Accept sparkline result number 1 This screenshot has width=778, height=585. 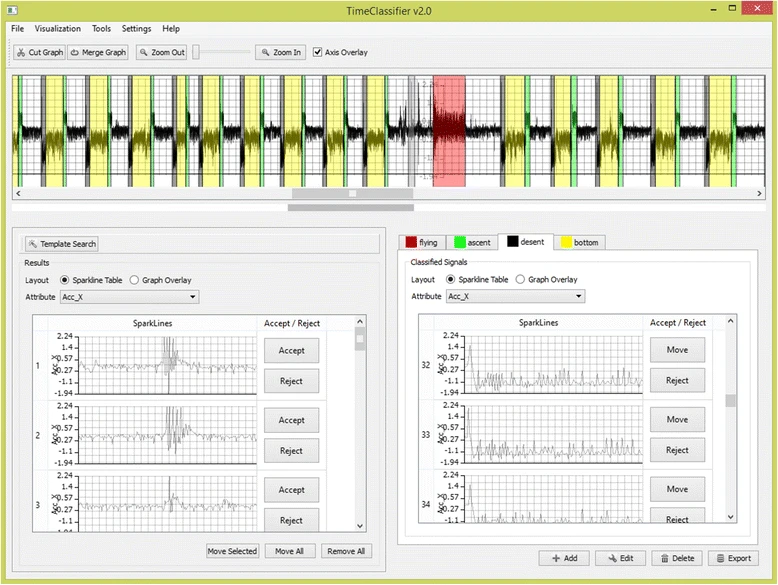click(291, 350)
